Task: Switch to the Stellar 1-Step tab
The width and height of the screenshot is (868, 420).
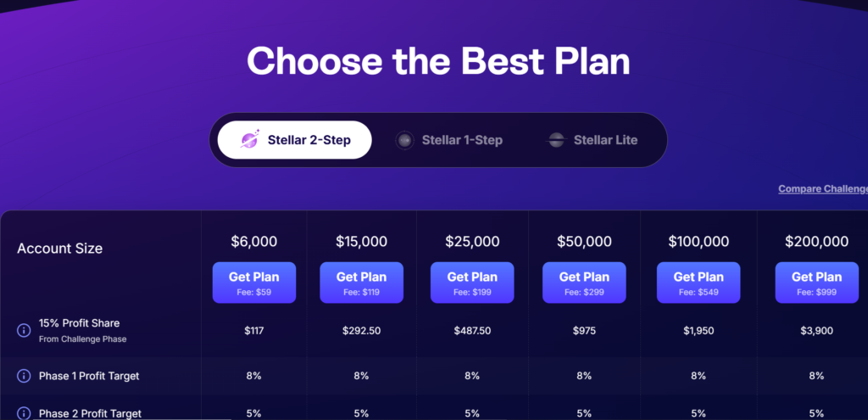Action: 449,140
